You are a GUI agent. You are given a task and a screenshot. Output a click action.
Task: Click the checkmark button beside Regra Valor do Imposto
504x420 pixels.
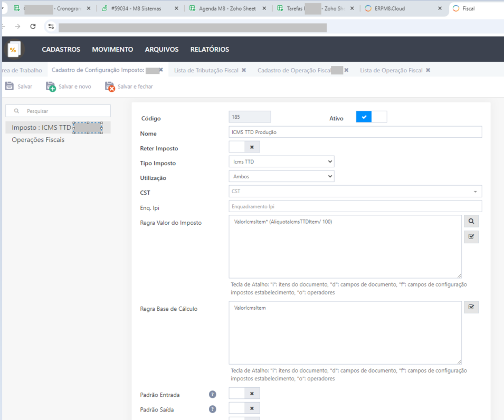[471, 236]
